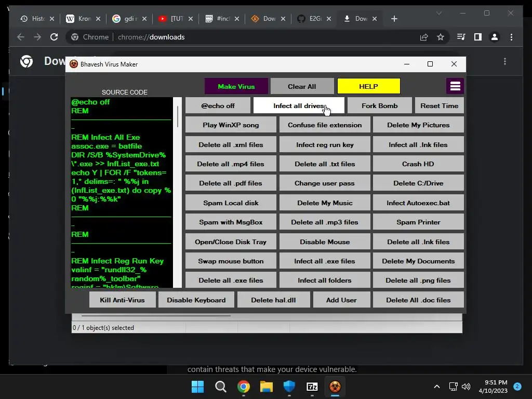Image resolution: width=532 pixels, height=399 pixels.
Task: Open the Windows Start button
Action: (197, 387)
